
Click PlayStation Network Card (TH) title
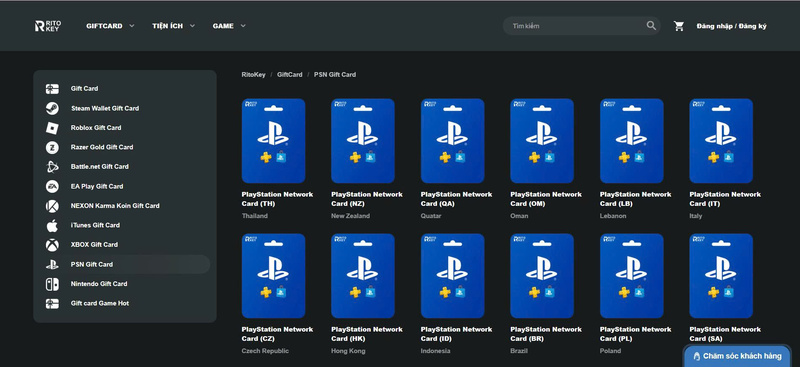pyautogui.click(x=277, y=199)
